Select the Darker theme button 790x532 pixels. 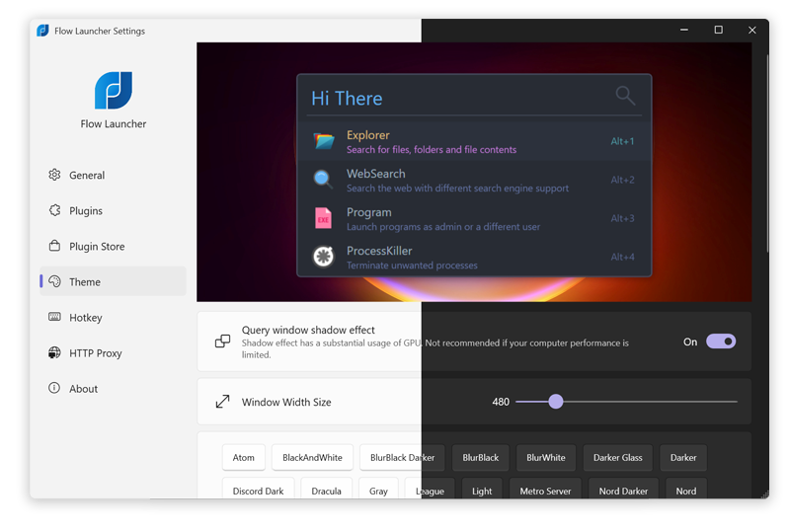pyautogui.click(x=683, y=457)
